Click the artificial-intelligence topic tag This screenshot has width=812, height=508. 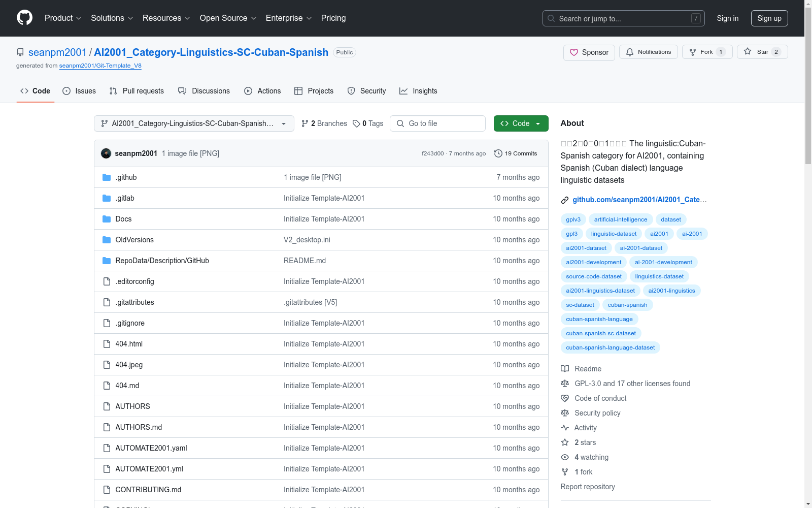point(621,219)
